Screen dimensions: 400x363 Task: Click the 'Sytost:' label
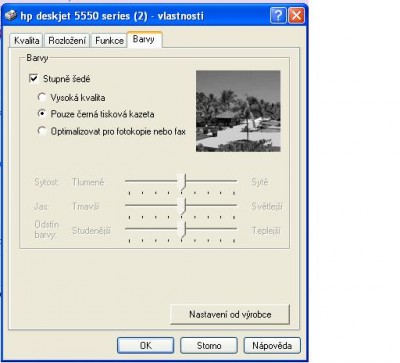(46, 182)
